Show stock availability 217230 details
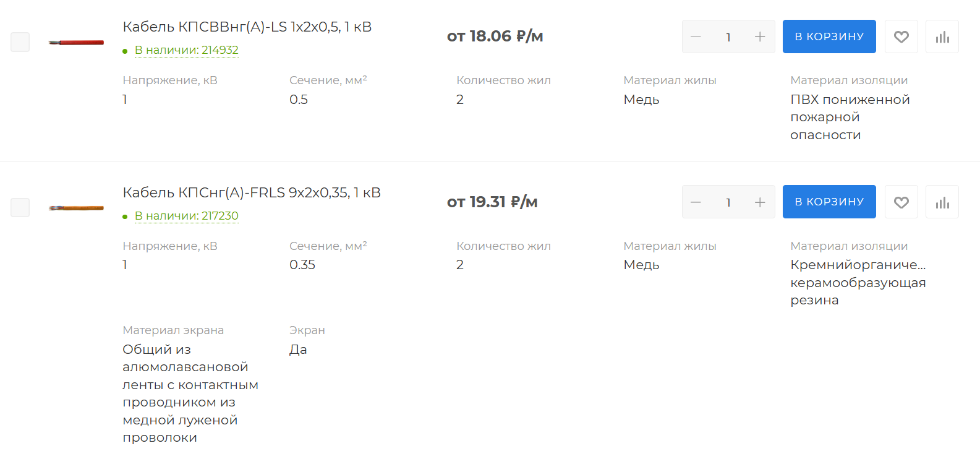This screenshot has width=980, height=451. click(186, 216)
